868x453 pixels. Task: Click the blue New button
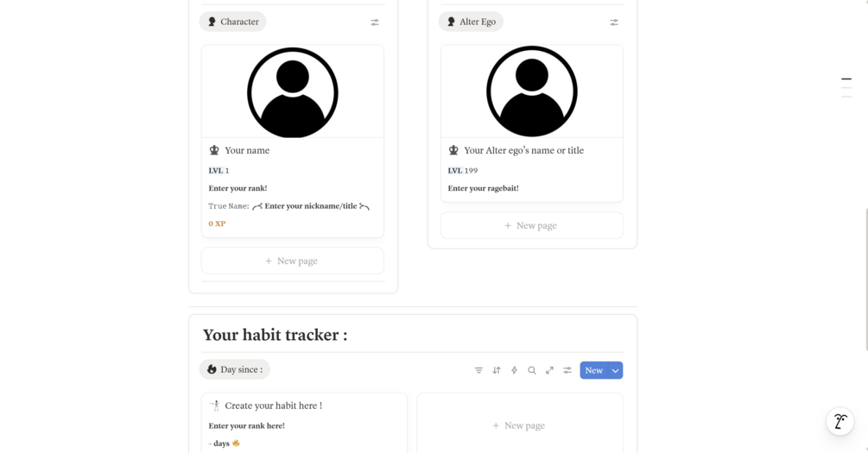click(594, 370)
